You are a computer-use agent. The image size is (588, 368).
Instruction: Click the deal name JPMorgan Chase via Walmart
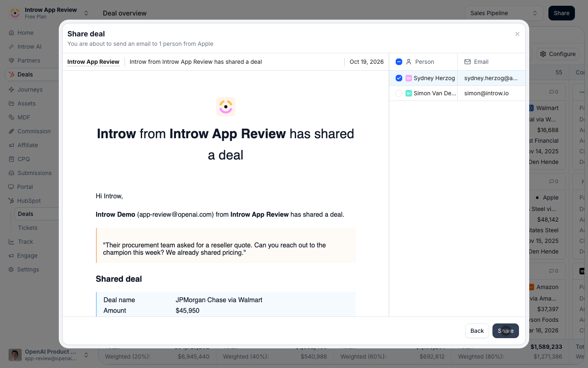219,300
